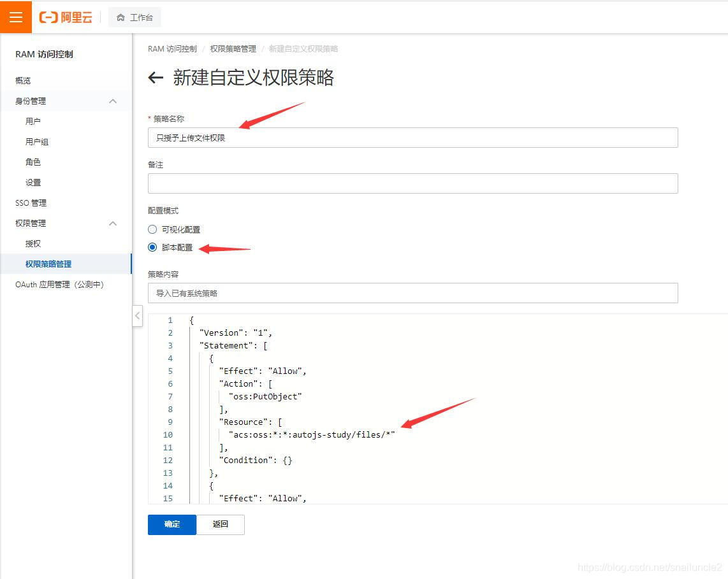Click the 返回 button
Viewport: 728px width, 579px height.
[221, 524]
